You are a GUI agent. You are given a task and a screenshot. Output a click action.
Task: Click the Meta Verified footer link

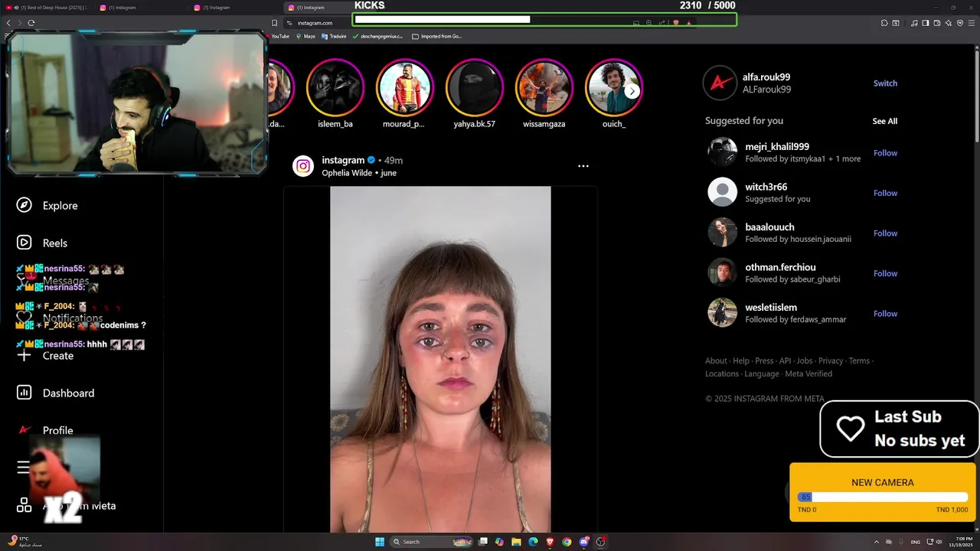tap(808, 373)
